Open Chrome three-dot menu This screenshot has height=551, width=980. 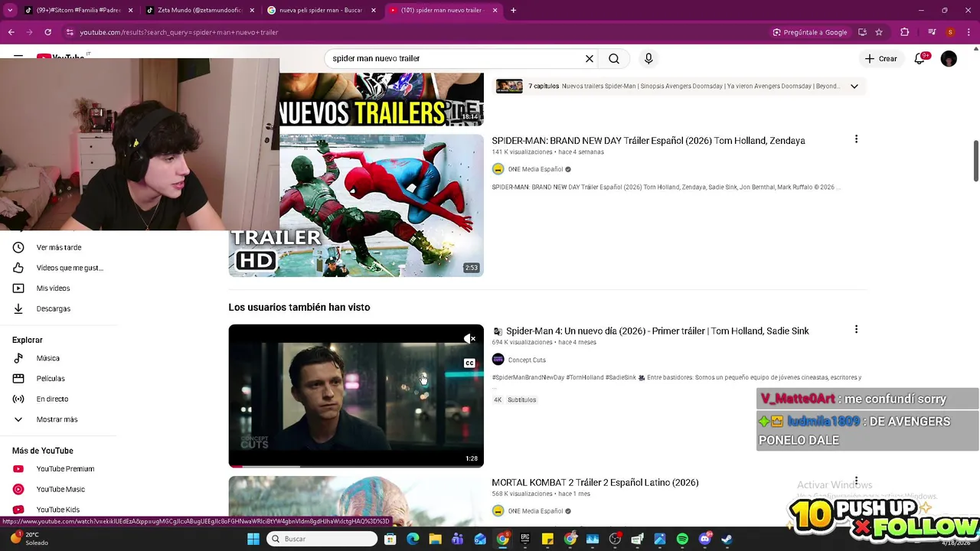[969, 32]
